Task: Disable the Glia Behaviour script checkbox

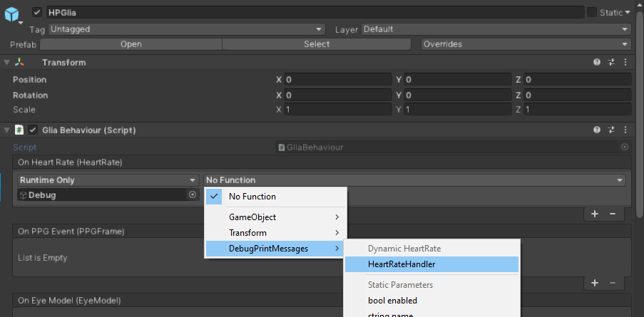Action: (33, 130)
